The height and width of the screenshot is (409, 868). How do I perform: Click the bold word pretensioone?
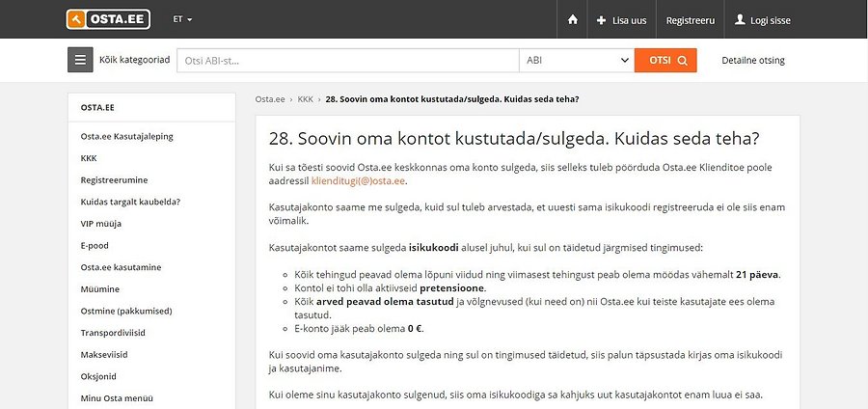452,288
